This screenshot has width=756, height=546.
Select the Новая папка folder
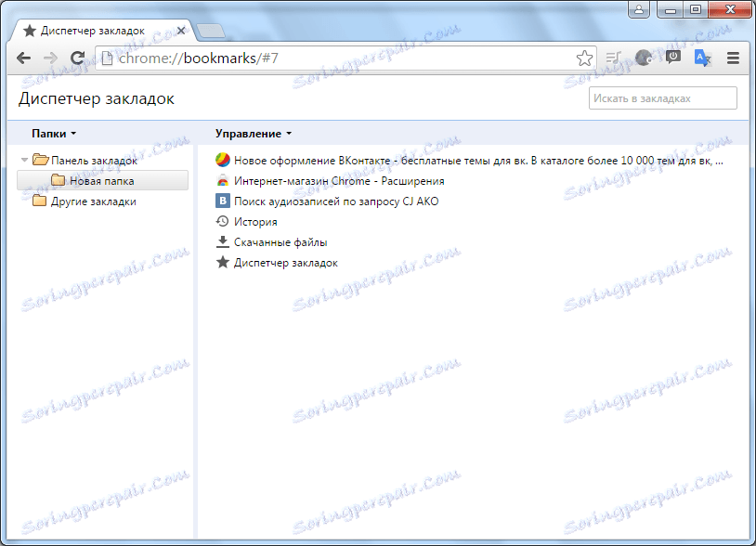pyautogui.click(x=103, y=181)
